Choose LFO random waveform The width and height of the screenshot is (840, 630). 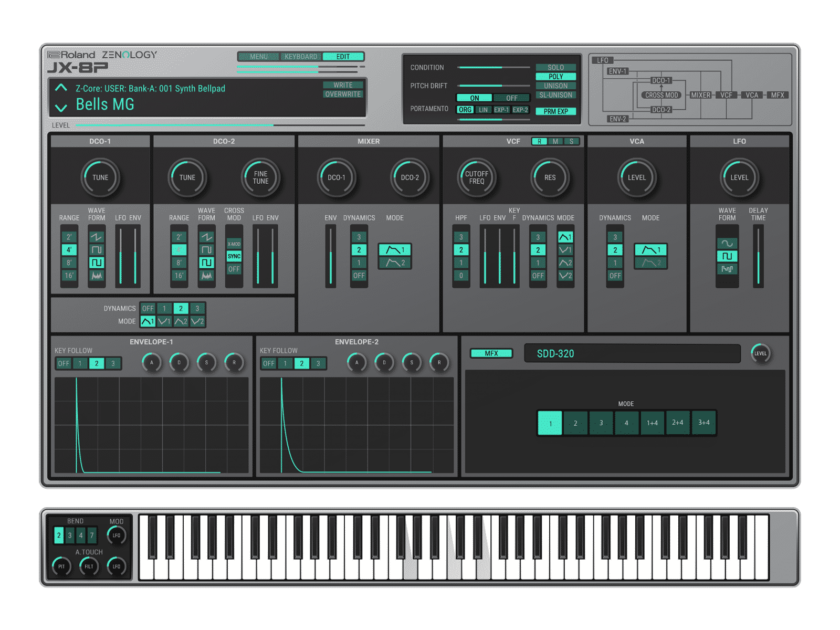coord(727,269)
